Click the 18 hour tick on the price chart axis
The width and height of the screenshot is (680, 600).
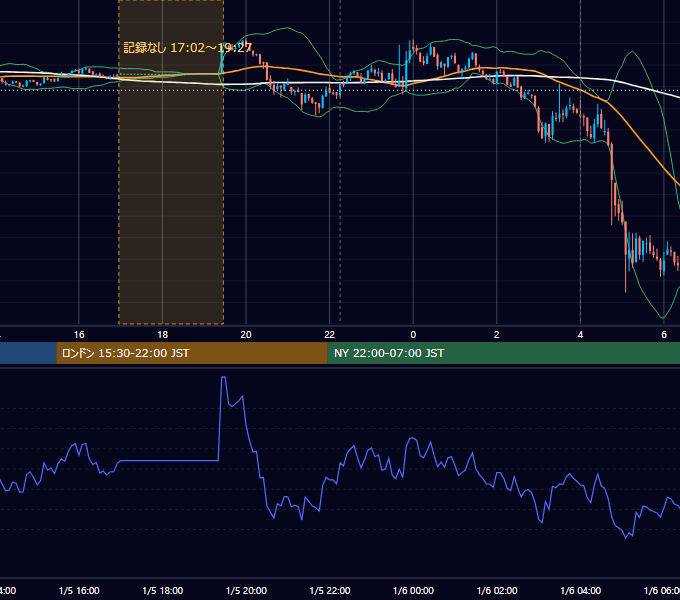[x=163, y=335]
